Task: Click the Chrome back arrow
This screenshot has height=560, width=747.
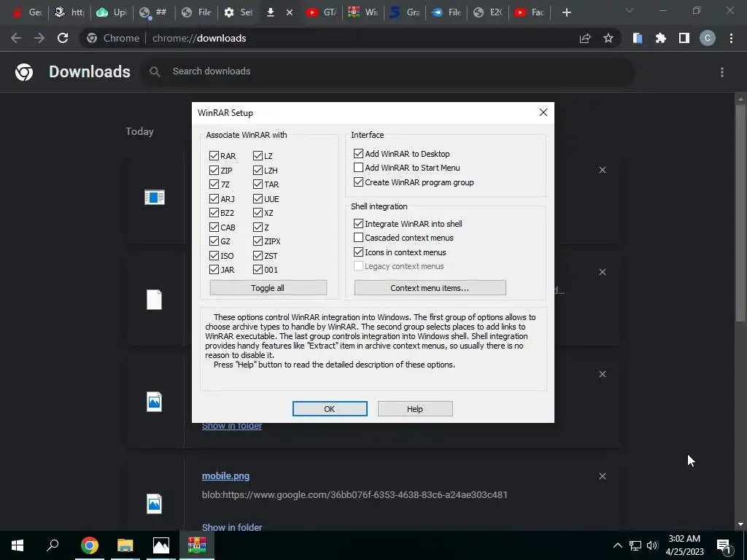Action: [16, 38]
